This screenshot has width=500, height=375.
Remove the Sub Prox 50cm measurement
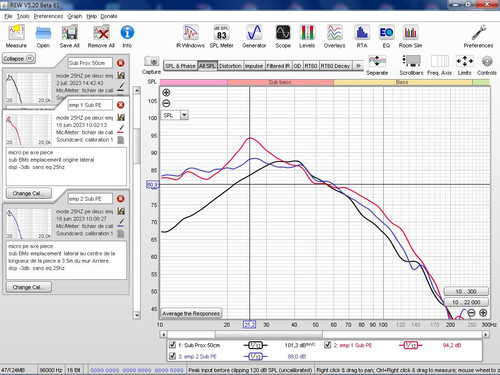(x=121, y=63)
